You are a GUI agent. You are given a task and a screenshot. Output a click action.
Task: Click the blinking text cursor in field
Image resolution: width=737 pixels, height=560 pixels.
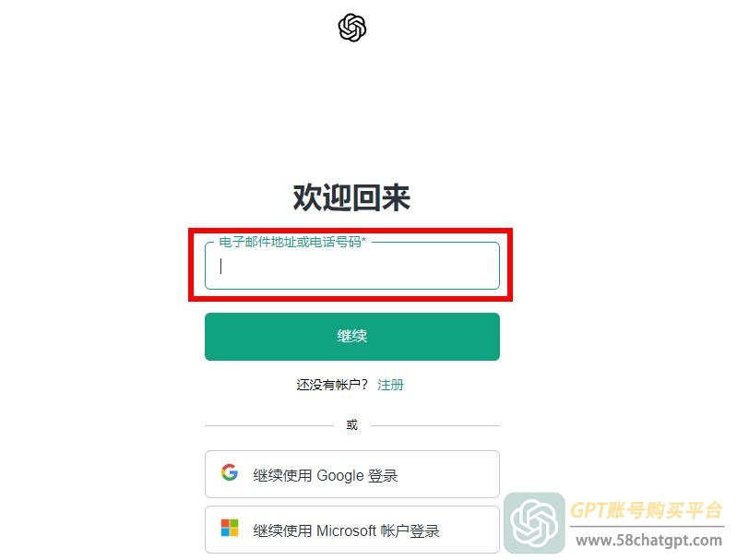220,266
